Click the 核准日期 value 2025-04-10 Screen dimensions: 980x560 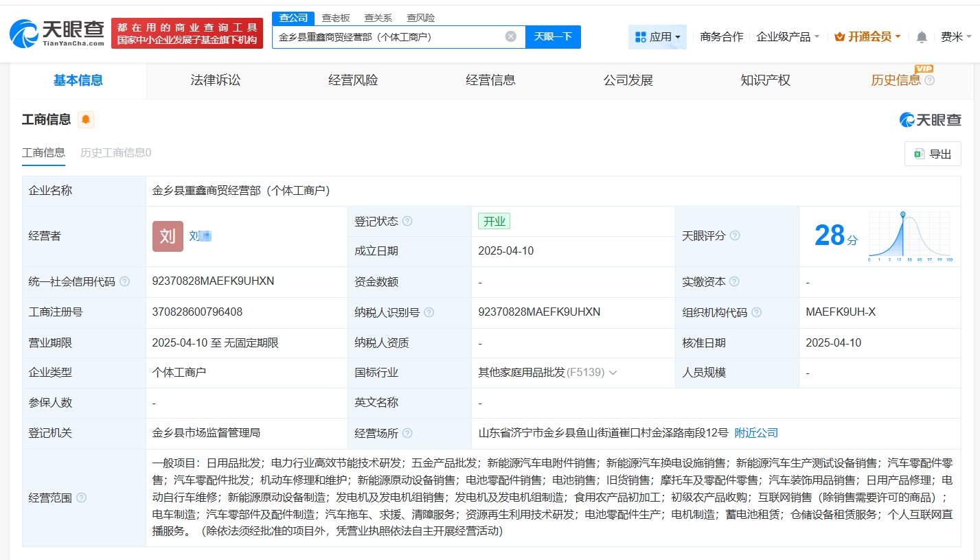[x=833, y=342]
